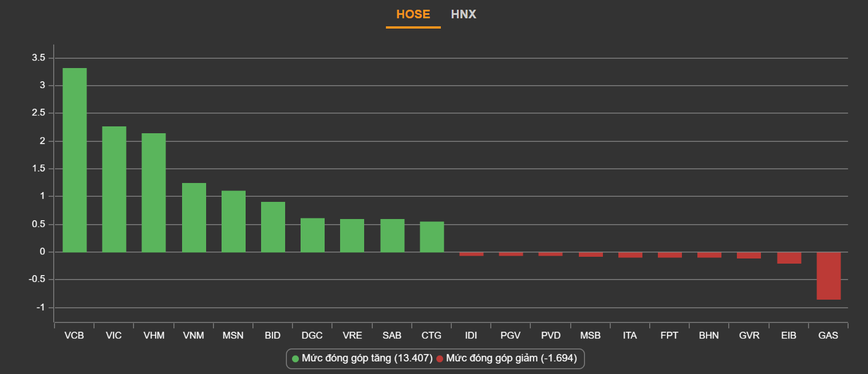Select the HOSE tab
Viewport: 868px width, 374px height.
click(x=413, y=14)
